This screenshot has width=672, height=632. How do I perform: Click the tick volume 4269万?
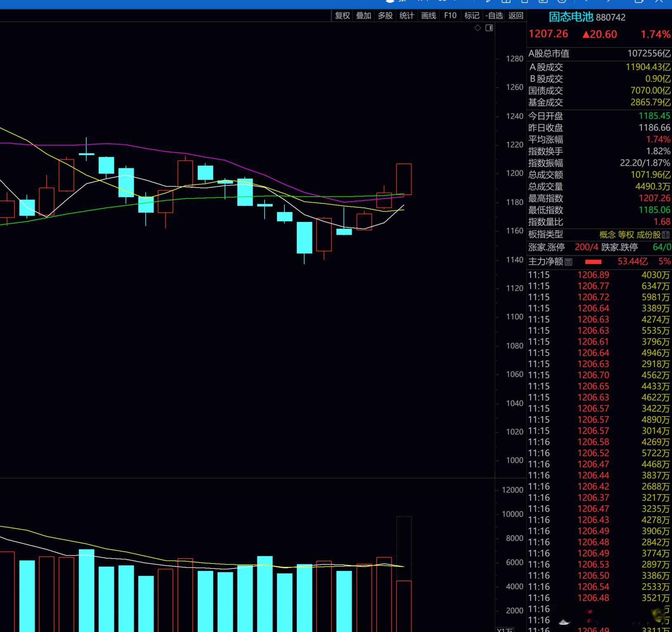655,442
